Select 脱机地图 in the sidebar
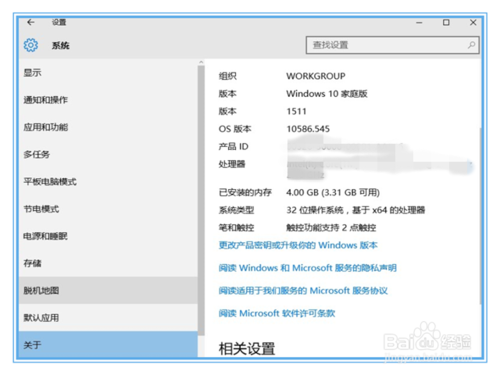This screenshot has width=500, height=375. click(108, 290)
